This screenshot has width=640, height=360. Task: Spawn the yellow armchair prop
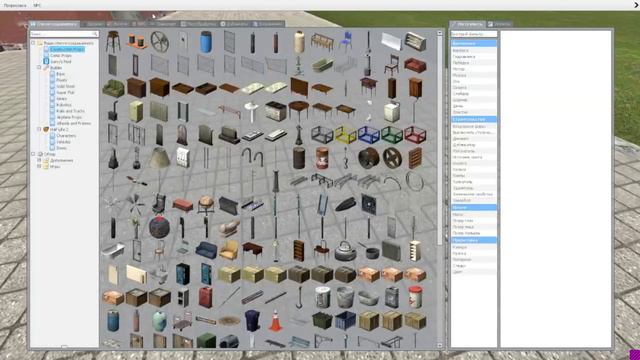click(229, 251)
